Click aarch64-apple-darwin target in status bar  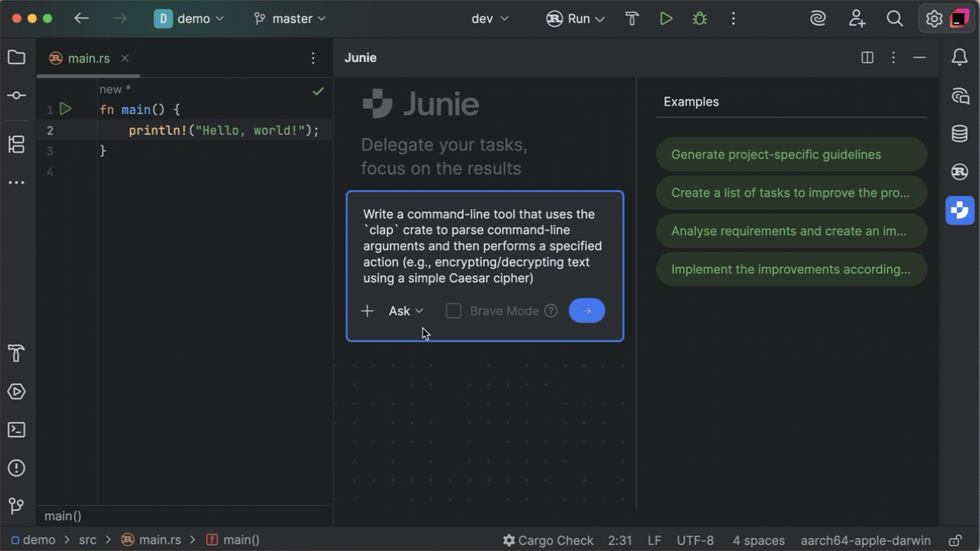[x=866, y=540]
